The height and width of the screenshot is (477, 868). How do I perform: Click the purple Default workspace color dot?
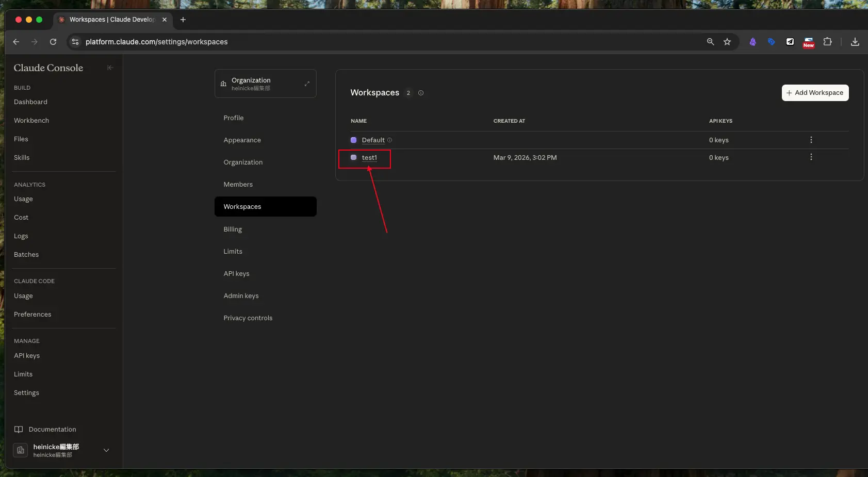[x=353, y=140]
